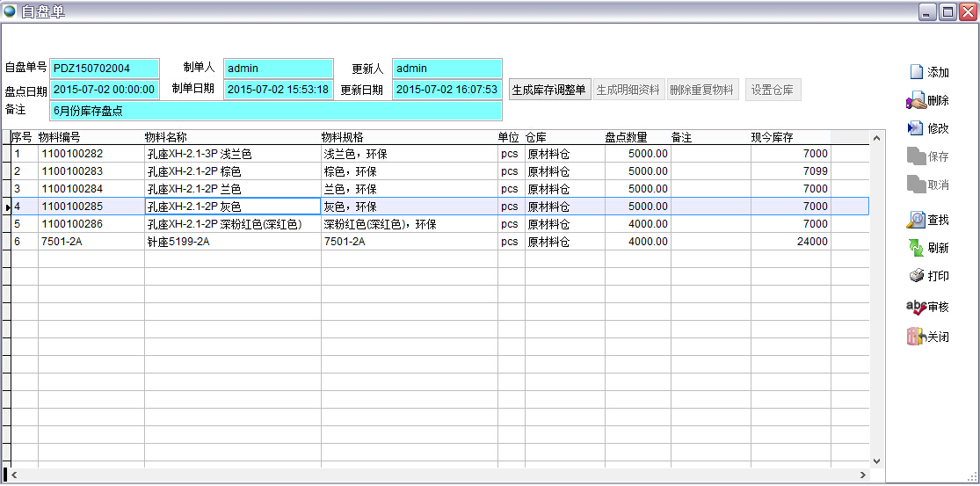Click the 删除 (Delete) icon button
This screenshot has height=486, width=980.
(928, 101)
